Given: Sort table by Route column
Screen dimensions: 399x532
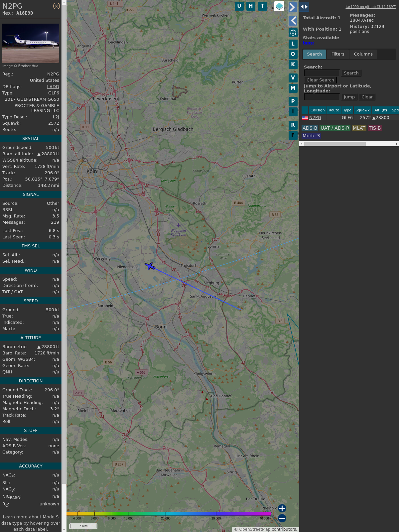Looking at the screenshot, I should click(334, 110).
